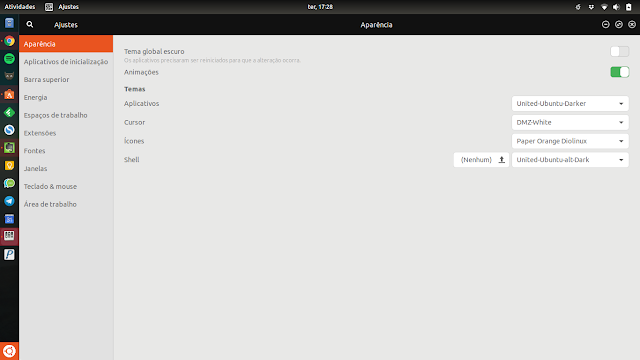This screenshot has width=640, height=360.
Task: Click the highlighted Tweaks icon in dock
Action: 9,236
